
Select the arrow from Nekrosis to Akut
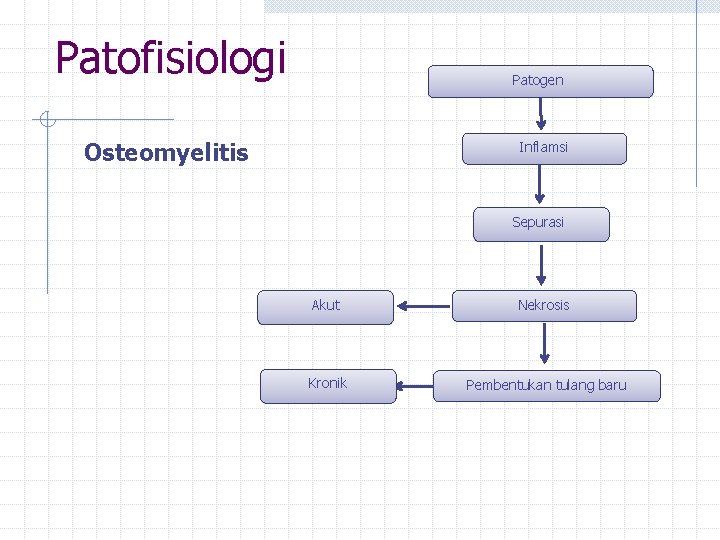423,306
